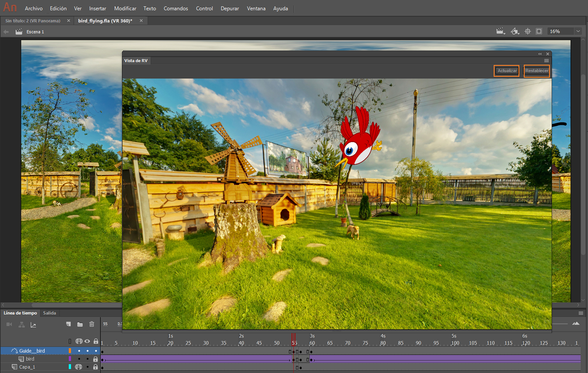Click the Add Camera icon in the timeline toolbar
This screenshot has width=588, height=373.
click(9, 324)
